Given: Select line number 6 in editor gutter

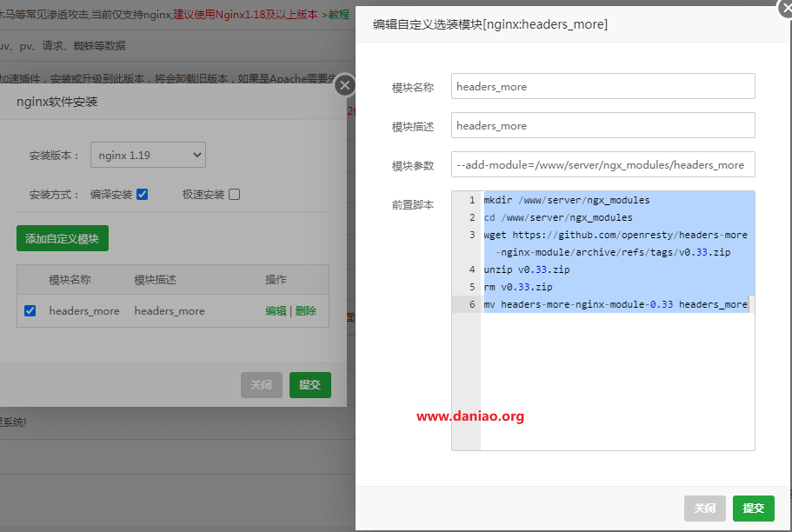Looking at the screenshot, I should click(472, 304).
